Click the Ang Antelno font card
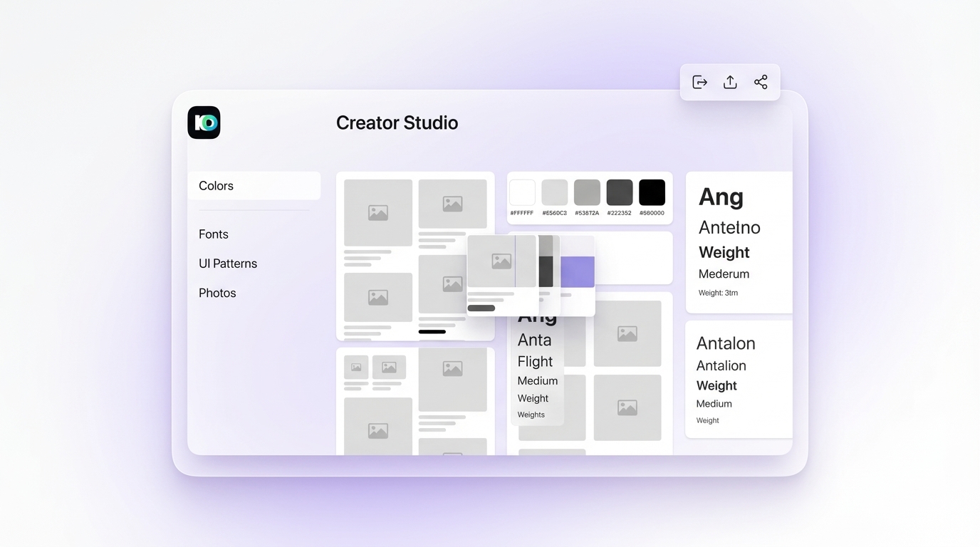The image size is (980, 547). [739, 241]
